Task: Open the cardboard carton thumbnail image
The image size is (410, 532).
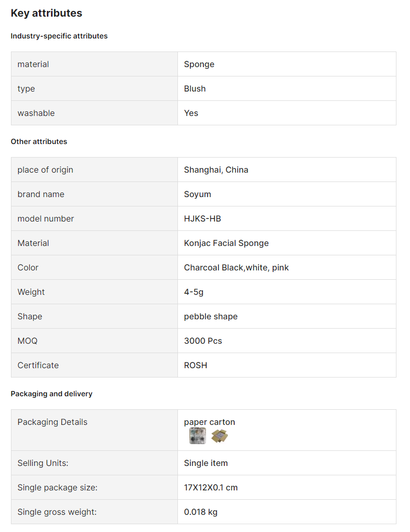Action: click(x=220, y=436)
